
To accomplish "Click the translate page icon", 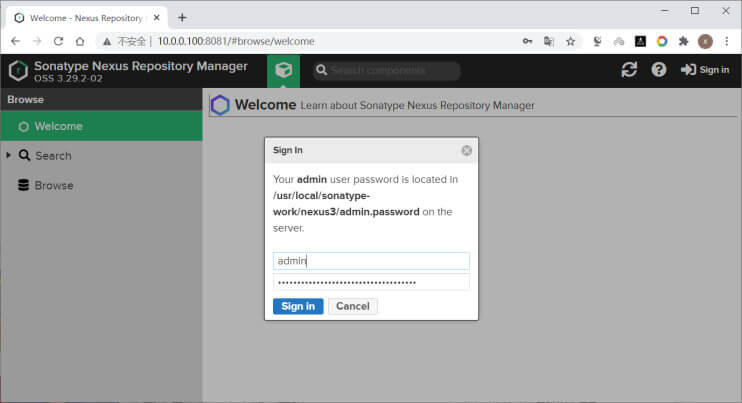I will 549,42.
